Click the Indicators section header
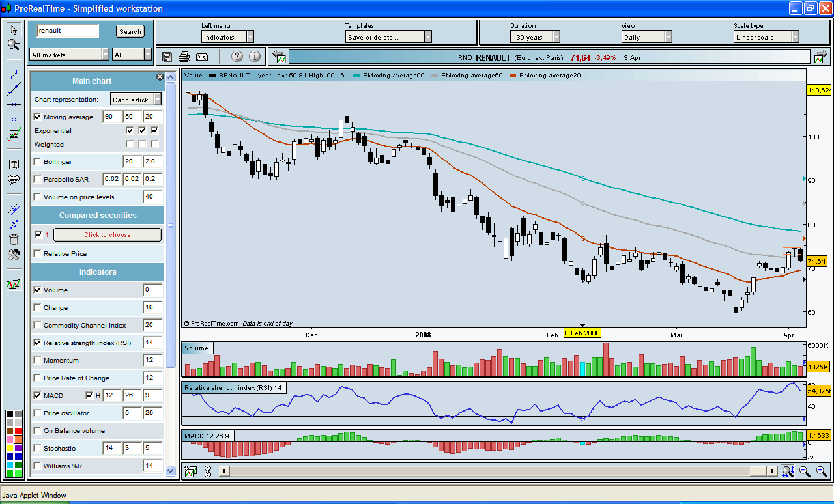The image size is (834, 504). [x=98, y=272]
